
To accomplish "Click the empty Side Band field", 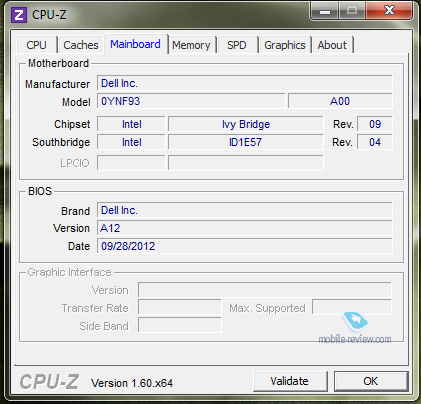I will 180,325.
